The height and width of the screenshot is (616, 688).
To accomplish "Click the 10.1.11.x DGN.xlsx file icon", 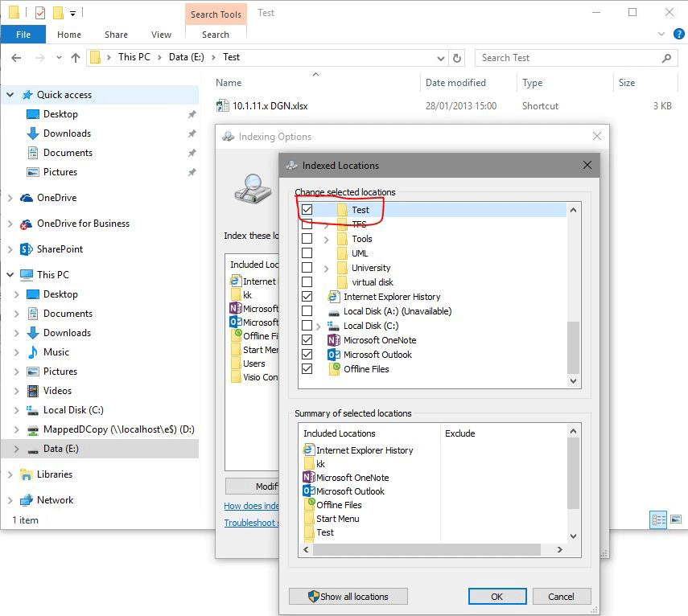I will (223, 106).
